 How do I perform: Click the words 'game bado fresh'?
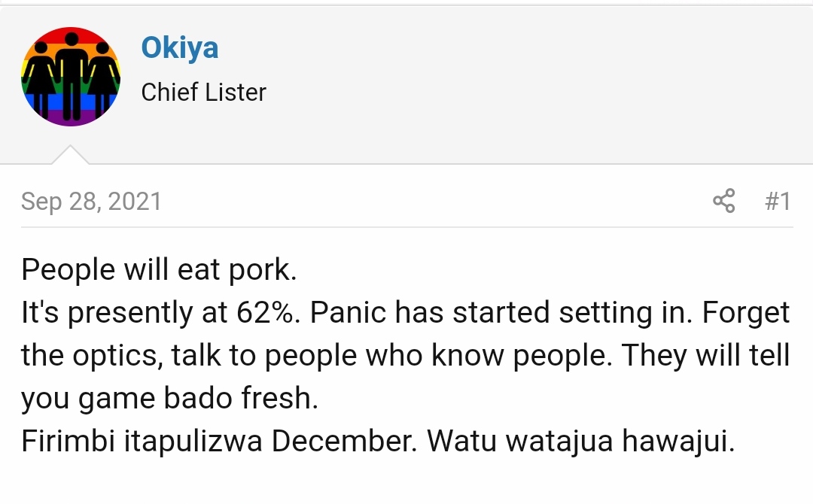coord(199,399)
